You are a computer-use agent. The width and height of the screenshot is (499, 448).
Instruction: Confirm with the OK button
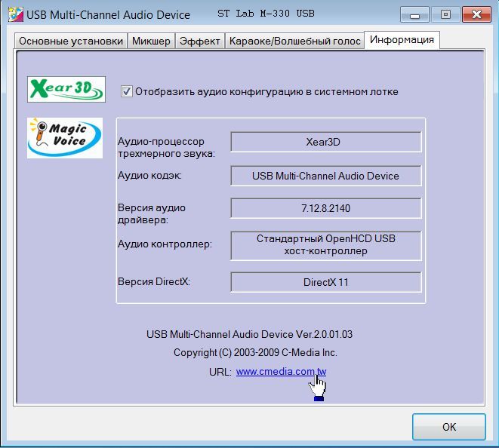pos(449,427)
